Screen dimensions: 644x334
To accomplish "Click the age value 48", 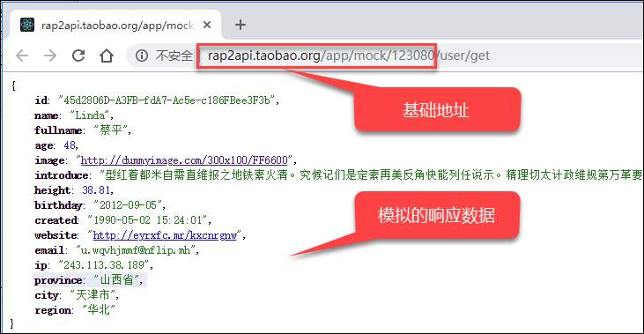I will [x=70, y=145].
